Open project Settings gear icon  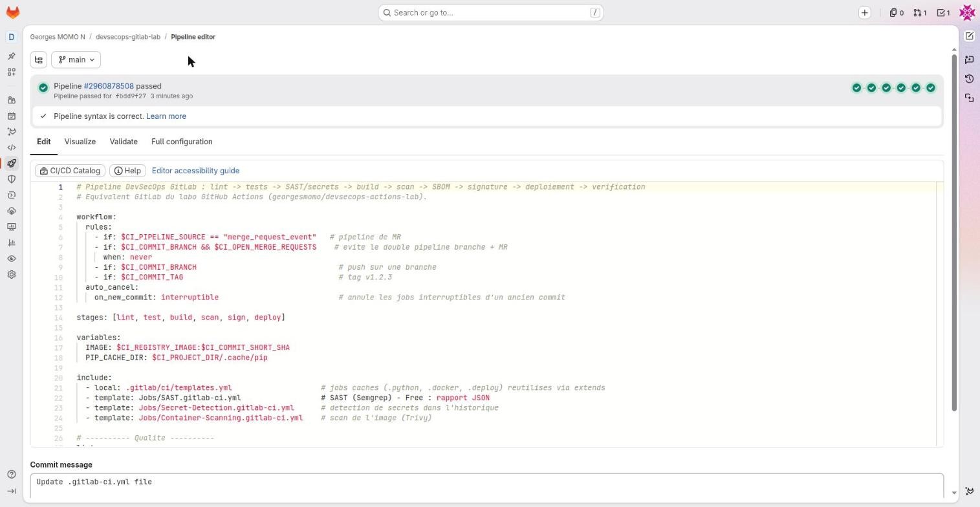[11, 274]
